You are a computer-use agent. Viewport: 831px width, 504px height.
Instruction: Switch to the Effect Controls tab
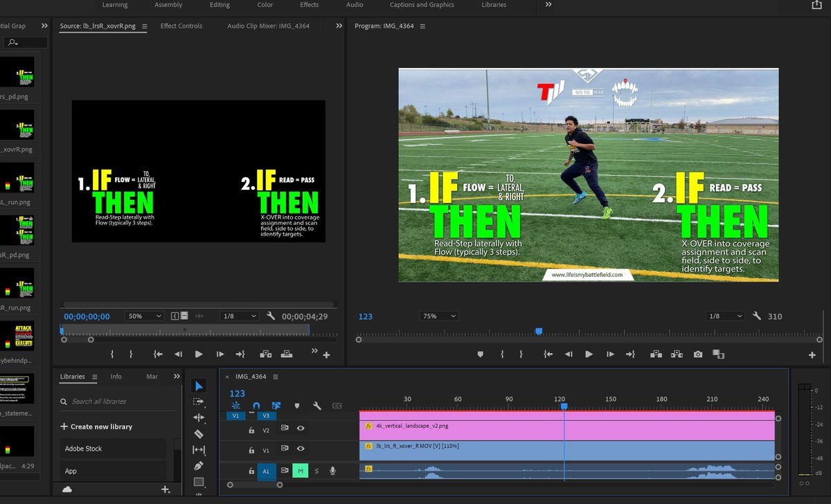click(181, 26)
